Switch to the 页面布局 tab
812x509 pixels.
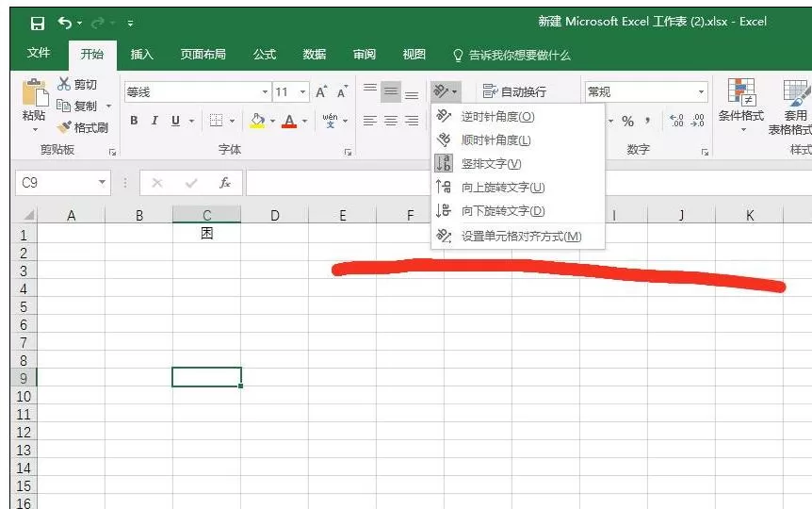pyautogui.click(x=203, y=54)
